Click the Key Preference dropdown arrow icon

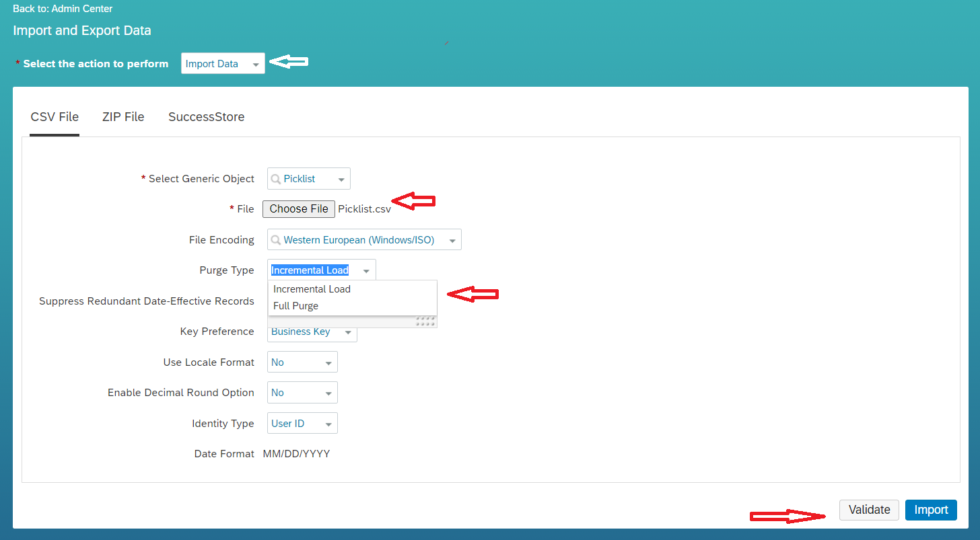click(349, 331)
